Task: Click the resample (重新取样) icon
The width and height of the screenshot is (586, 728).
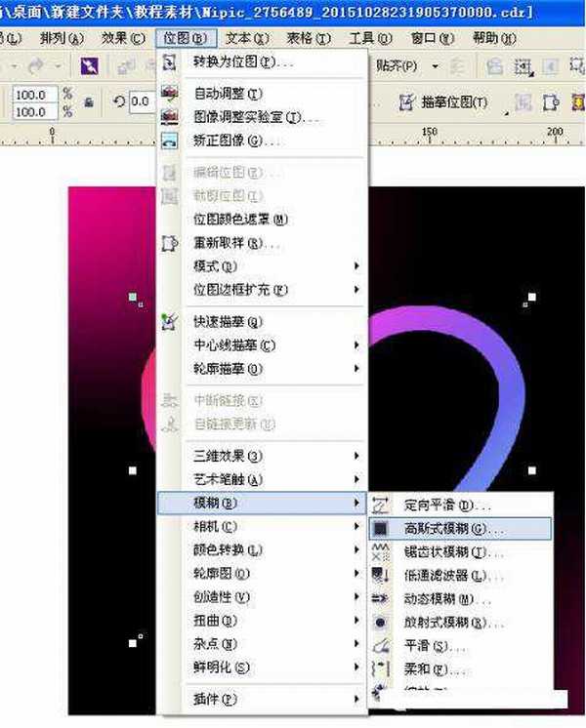Action: (169, 243)
